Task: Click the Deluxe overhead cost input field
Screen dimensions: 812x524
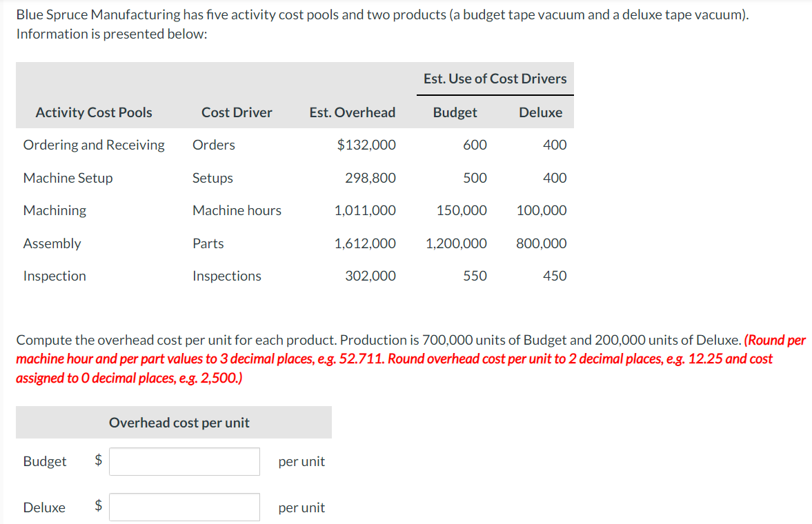Action: click(x=184, y=507)
